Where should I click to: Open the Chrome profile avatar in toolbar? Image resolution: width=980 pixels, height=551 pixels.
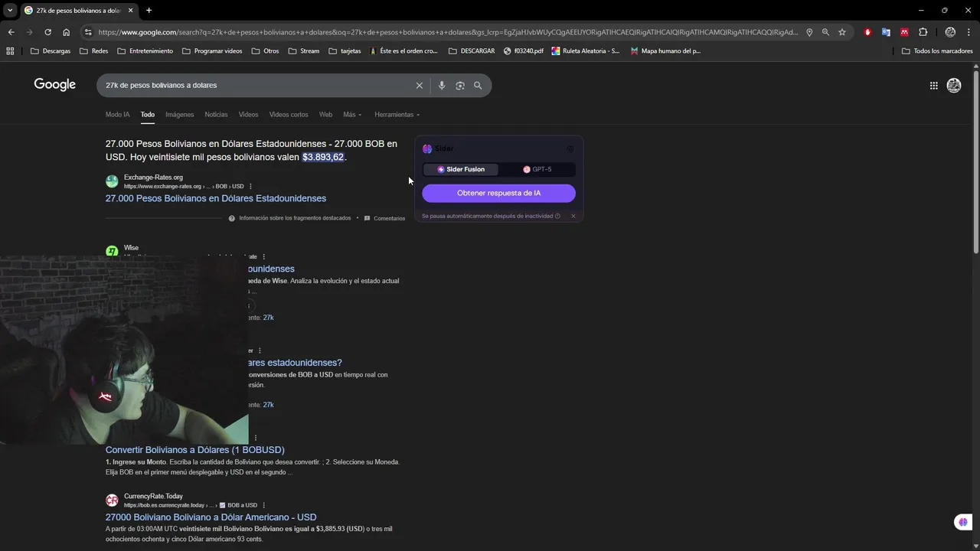(950, 32)
